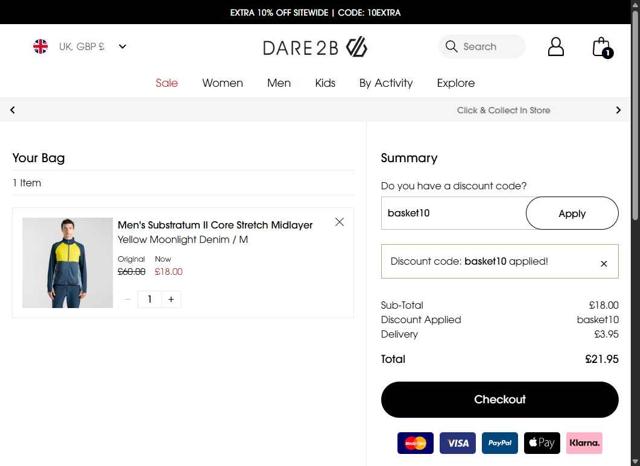Click the discount code input field

pos(453,213)
